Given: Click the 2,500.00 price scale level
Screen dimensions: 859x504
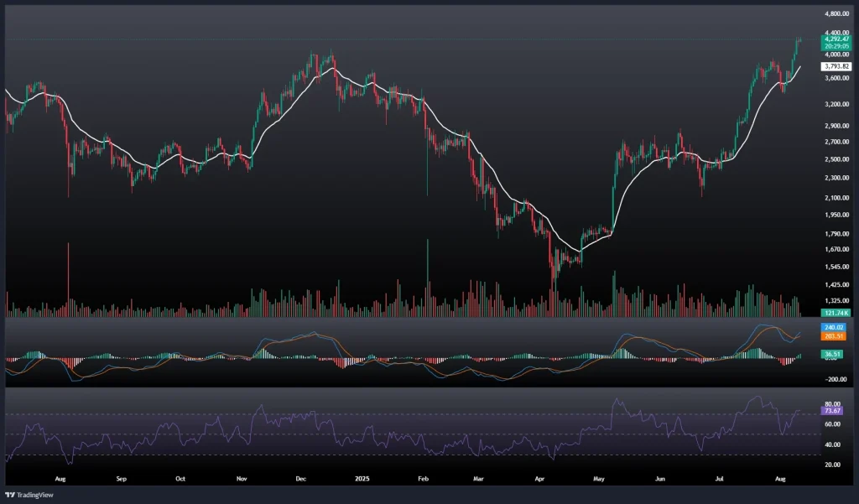Looking at the screenshot, I should click(836, 159).
